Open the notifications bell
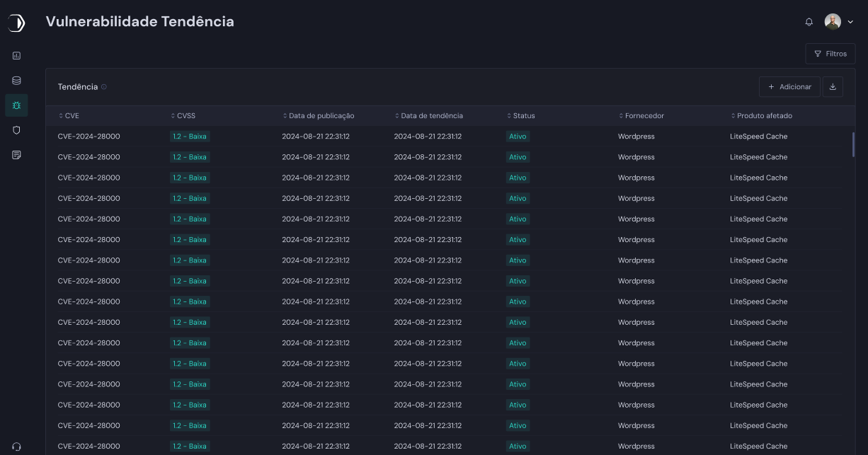 (809, 22)
